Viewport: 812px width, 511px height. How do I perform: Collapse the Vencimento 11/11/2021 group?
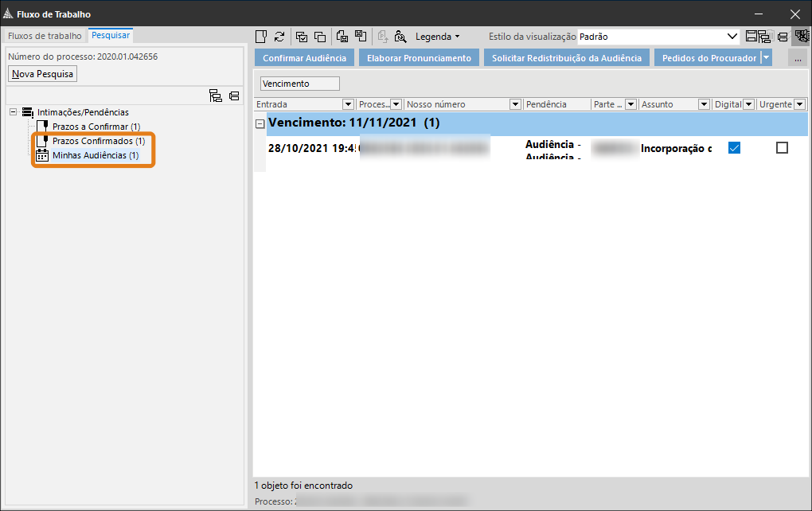point(260,123)
